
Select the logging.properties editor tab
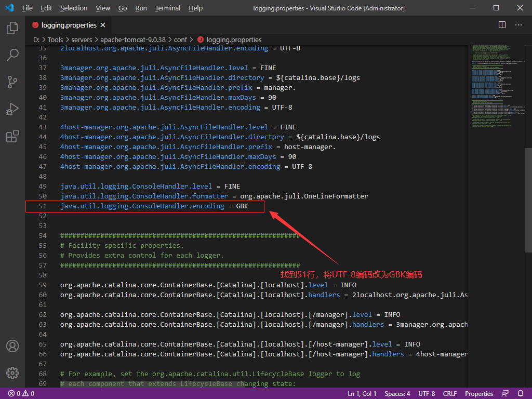tap(68, 25)
